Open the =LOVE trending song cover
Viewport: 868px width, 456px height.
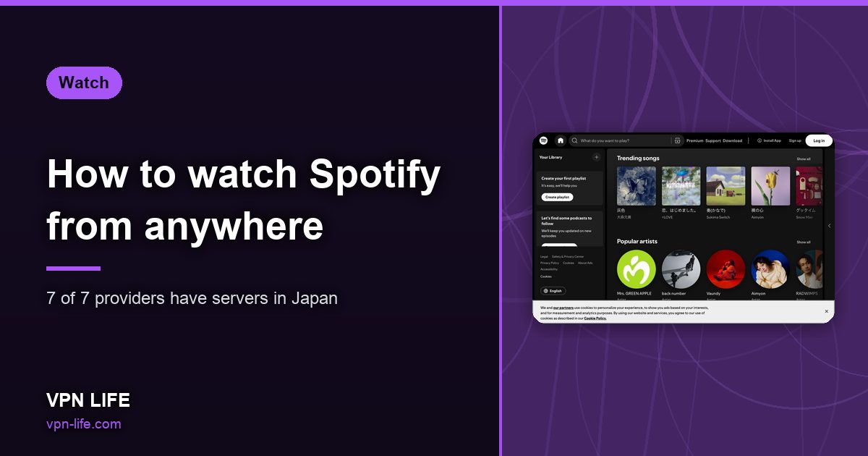(x=681, y=186)
